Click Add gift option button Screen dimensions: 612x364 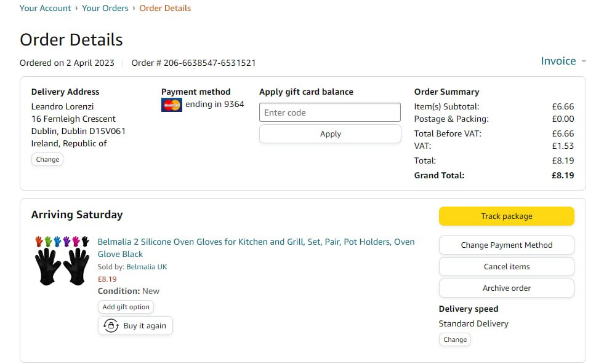pyautogui.click(x=126, y=307)
